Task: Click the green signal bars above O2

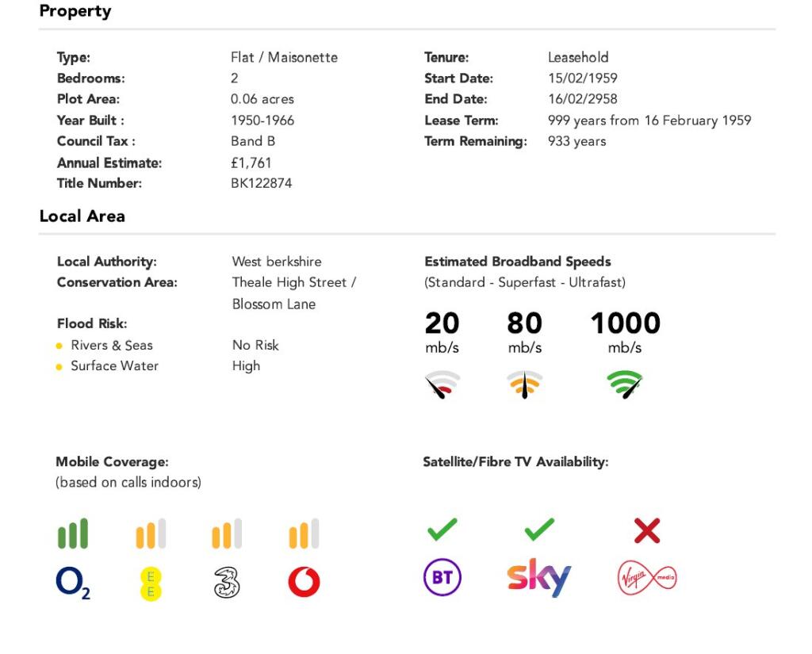Action: 73,534
